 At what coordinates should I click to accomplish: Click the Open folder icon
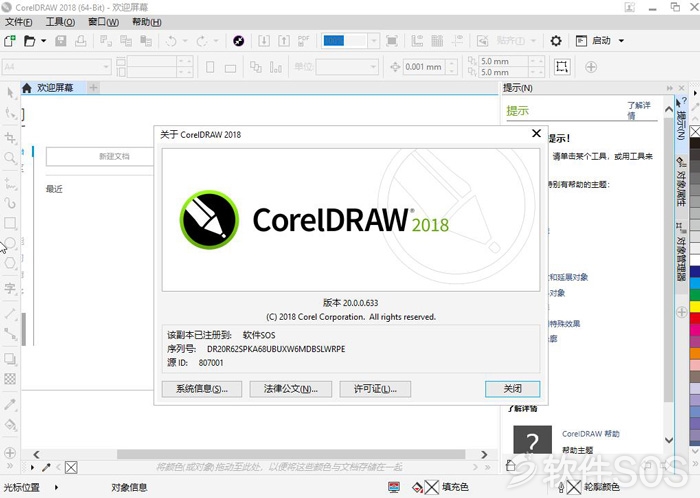click(29, 41)
